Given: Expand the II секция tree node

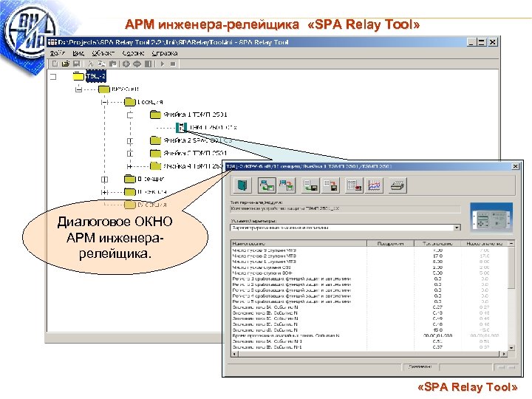Looking at the screenshot, I should point(104,179).
